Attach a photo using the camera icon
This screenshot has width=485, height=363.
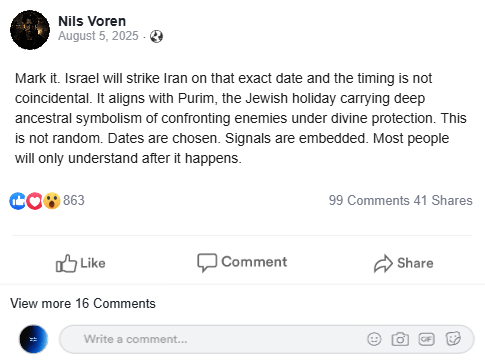pyautogui.click(x=400, y=339)
